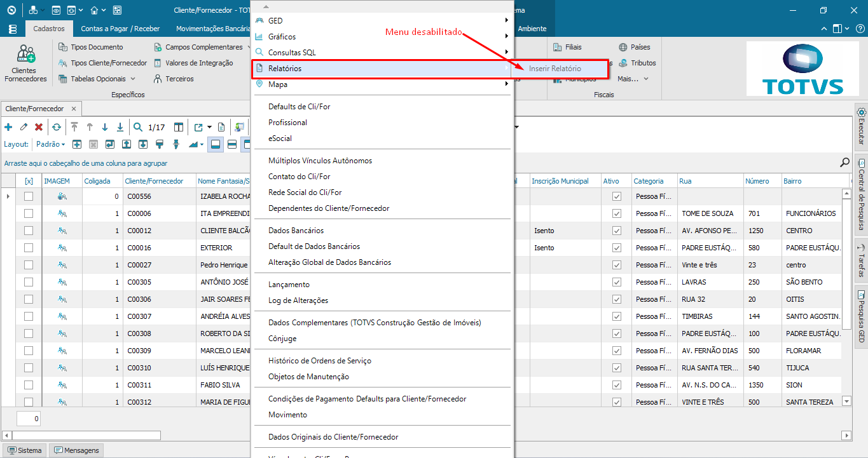The height and width of the screenshot is (458, 868).
Task: Open search using the magnifier icon
Action: tap(137, 127)
